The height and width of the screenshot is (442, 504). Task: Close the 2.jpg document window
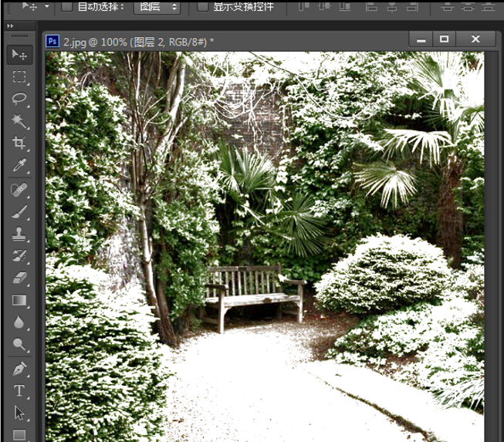pyautogui.click(x=475, y=39)
